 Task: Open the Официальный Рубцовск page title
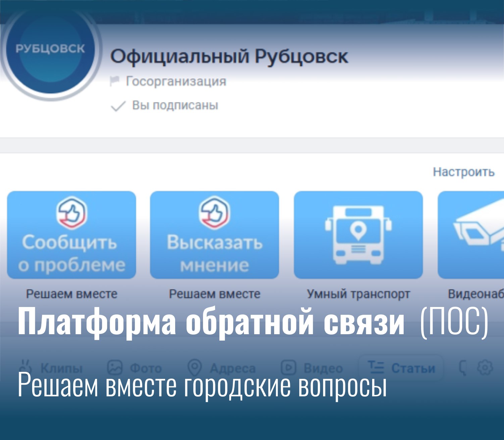pos(229,56)
